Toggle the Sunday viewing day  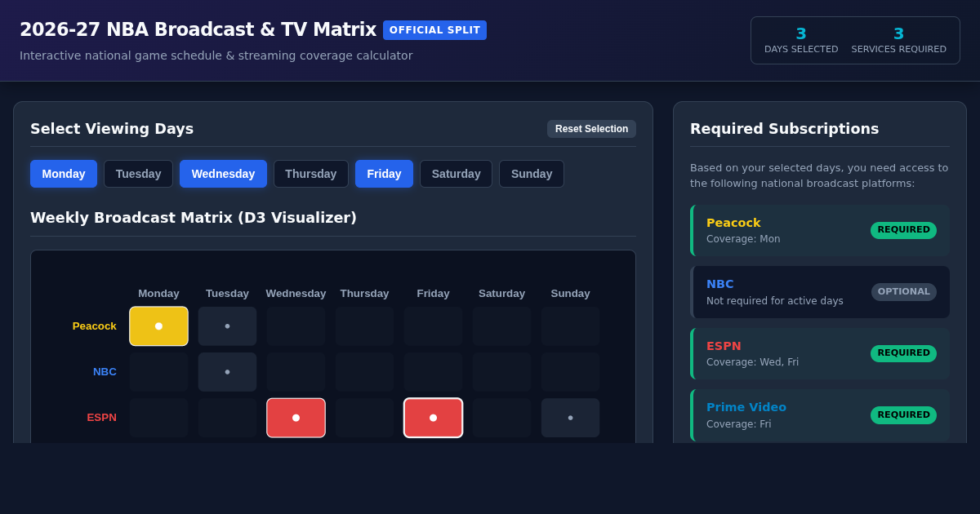(x=532, y=174)
